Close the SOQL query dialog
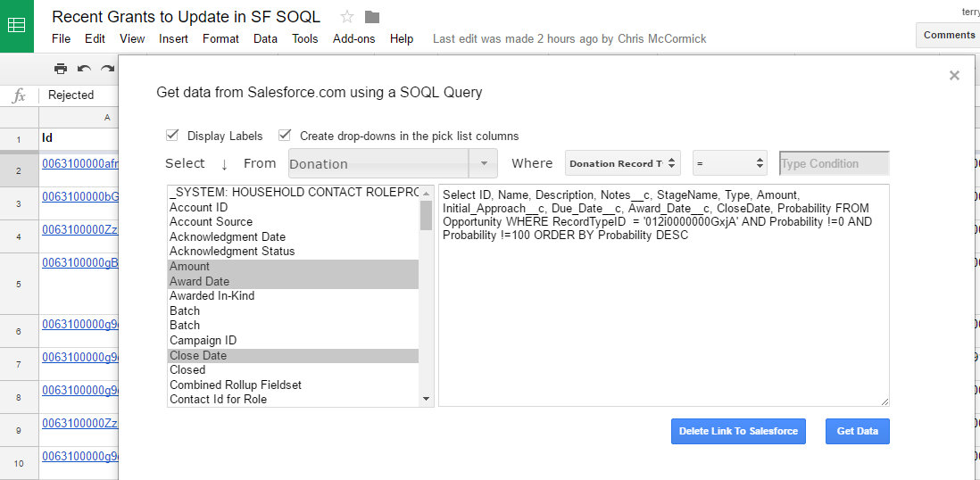Image resolution: width=980 pixels, height=480 pixels. [954, 76]
